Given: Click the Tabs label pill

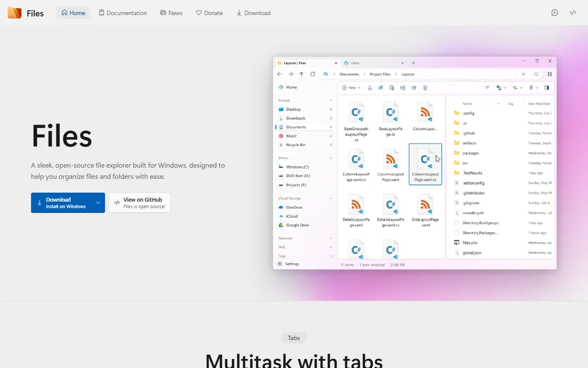Looking at the screenshot, I should (x=293, y=338).
